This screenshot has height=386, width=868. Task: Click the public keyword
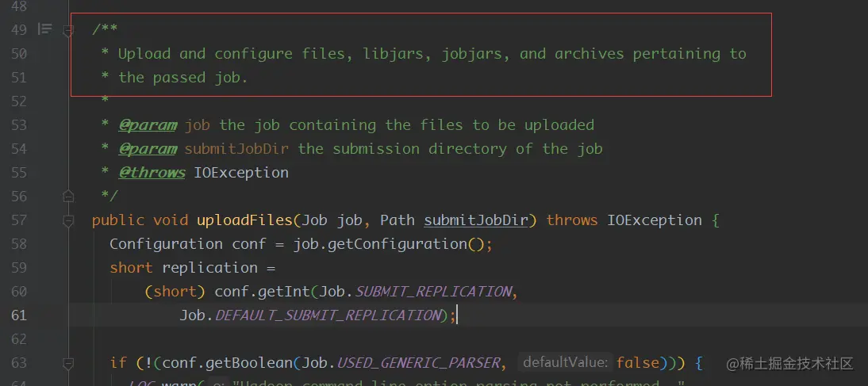(118, 220)
